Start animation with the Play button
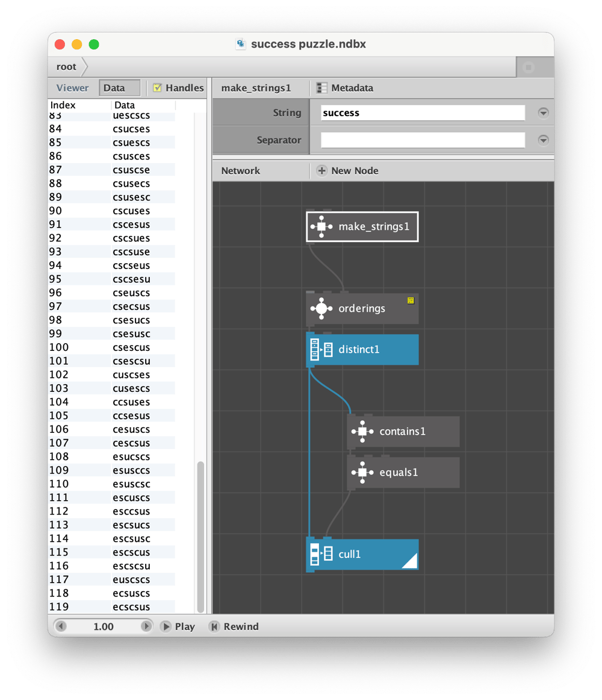 [178, 627]
